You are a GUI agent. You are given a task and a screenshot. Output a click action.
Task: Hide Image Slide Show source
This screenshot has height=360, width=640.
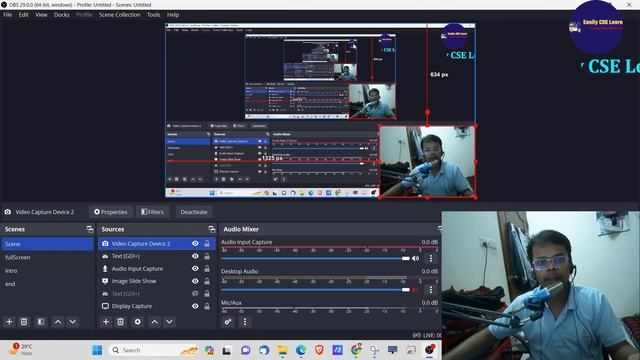[x=195, y=281]
